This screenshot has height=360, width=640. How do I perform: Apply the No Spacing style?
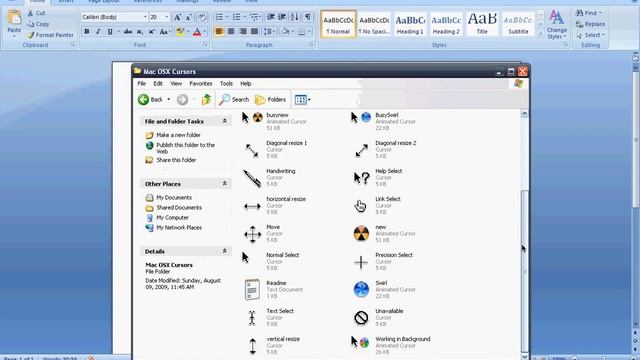pos(374,24)
